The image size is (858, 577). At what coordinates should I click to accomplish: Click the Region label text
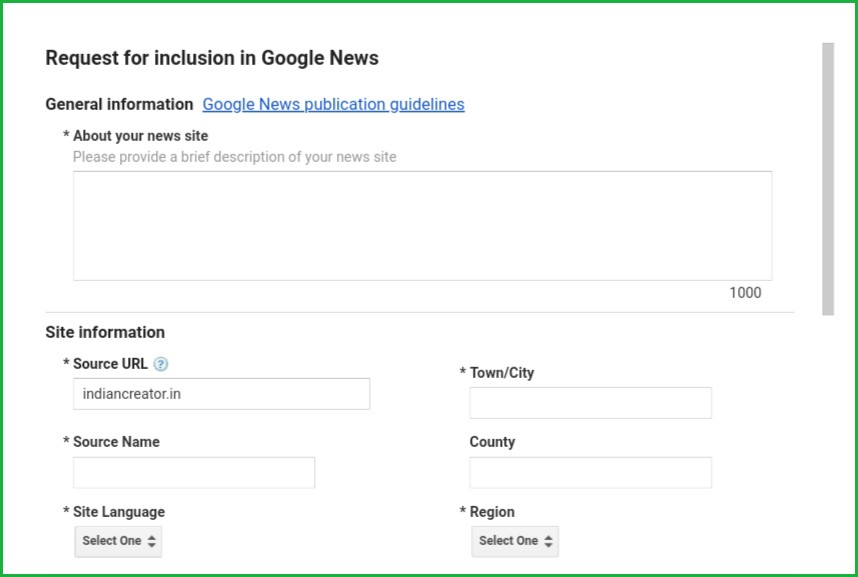pyautogui.click(x=492, y=512)
